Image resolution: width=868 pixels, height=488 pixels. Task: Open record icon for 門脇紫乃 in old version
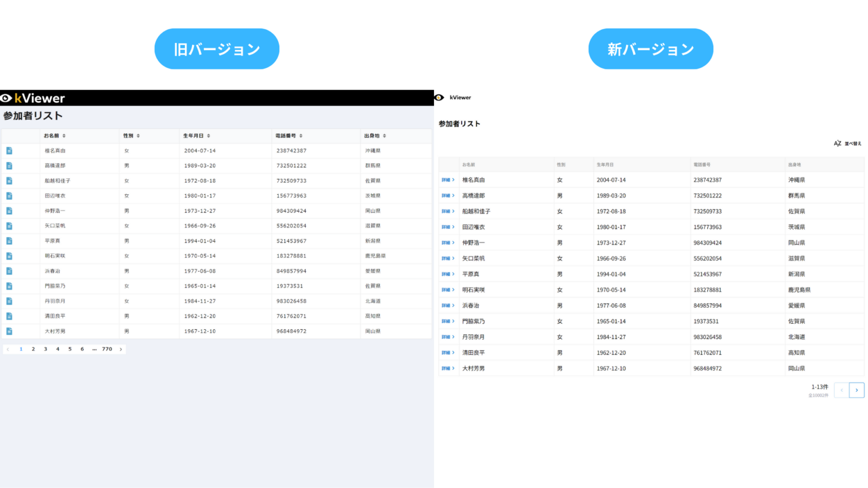pos(9,286)
